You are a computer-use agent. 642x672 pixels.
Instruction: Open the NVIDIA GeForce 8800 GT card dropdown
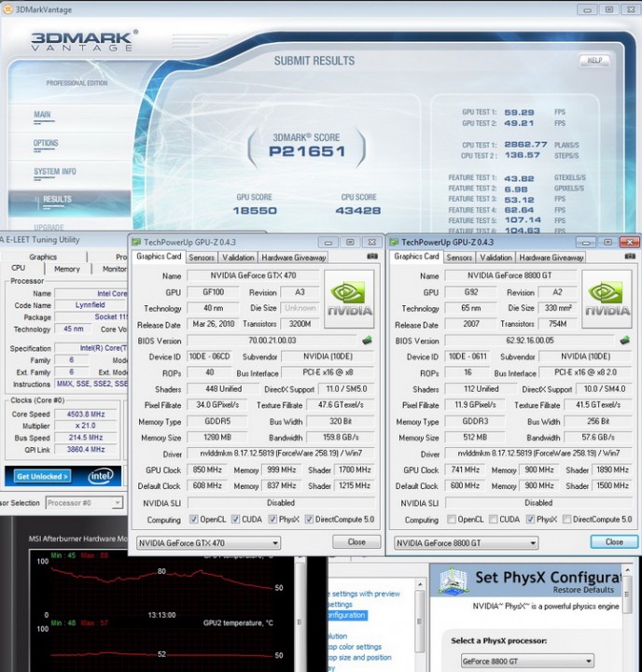pos(466,543)
